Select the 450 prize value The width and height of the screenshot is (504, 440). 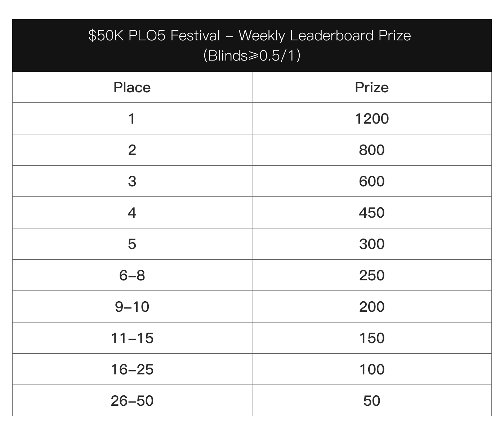[x=372, y=213]
